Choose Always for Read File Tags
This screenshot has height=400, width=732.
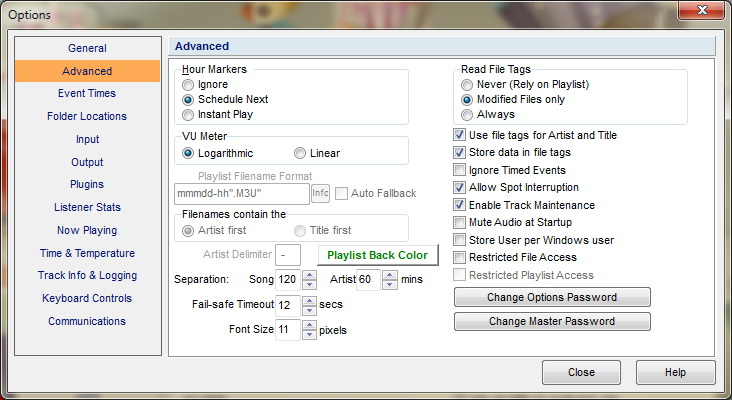coord(467,115)
